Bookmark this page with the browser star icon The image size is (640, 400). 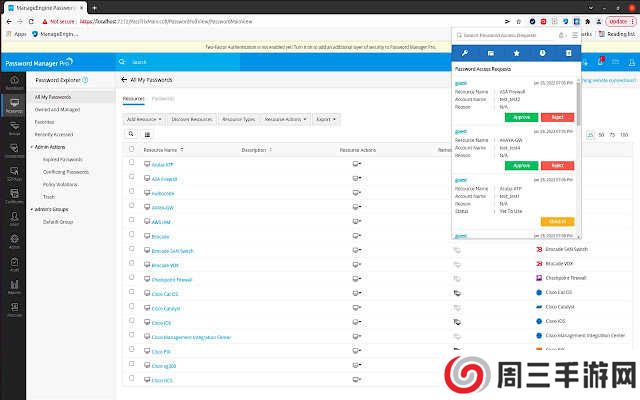(519, 21)
